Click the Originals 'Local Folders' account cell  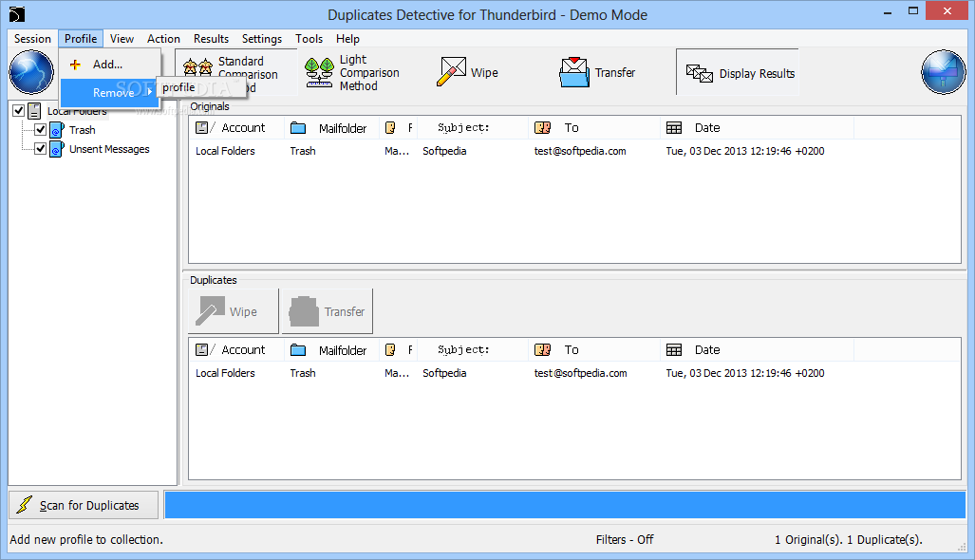pos(225,151)
